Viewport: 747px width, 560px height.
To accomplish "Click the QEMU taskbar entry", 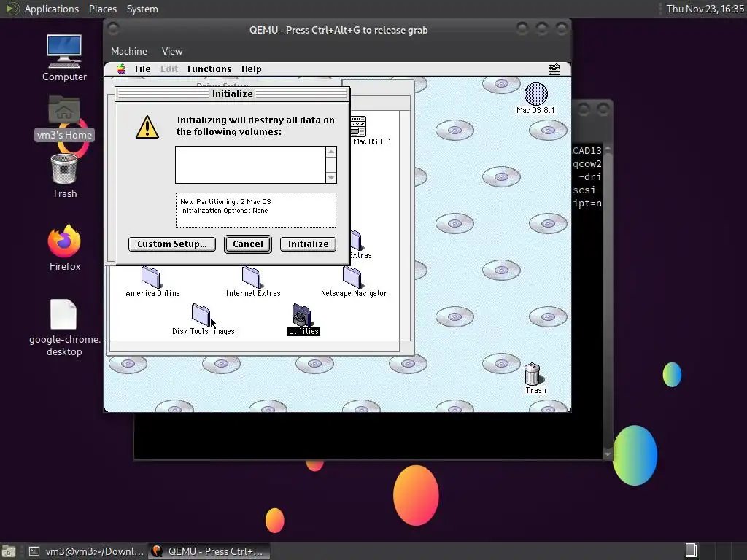I will 209,551.
